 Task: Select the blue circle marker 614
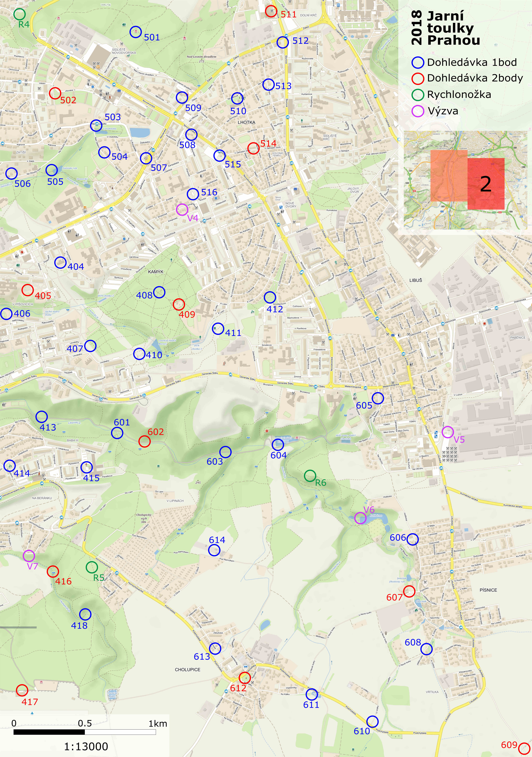pos(214,550)
